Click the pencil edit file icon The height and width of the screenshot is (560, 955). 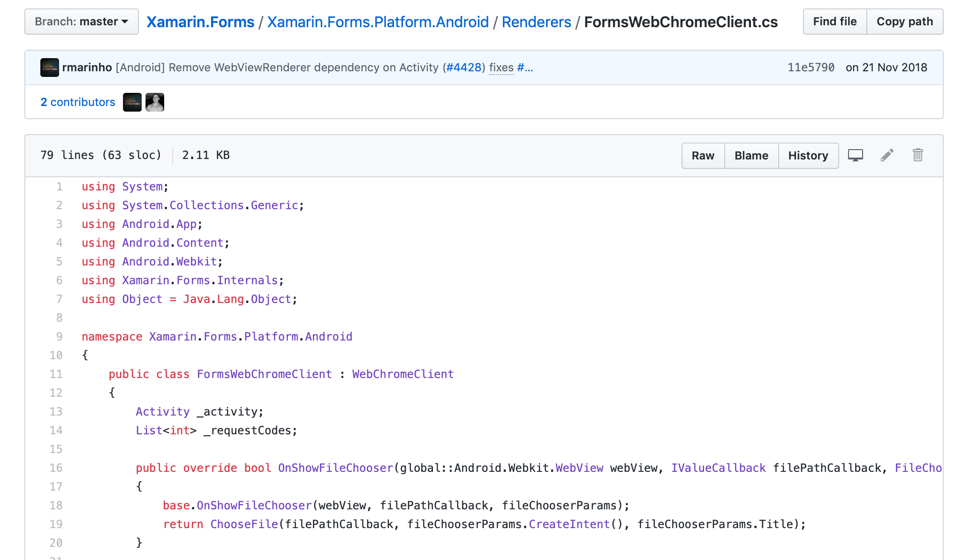pos(887,155)
